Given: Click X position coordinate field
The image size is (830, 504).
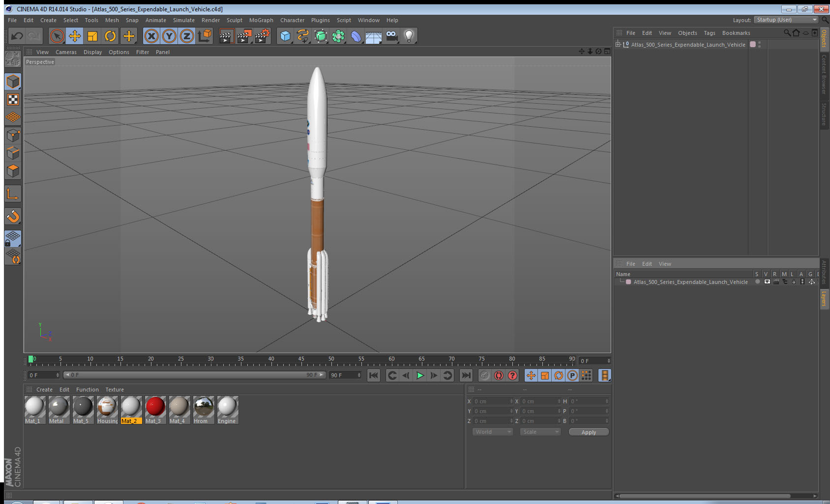Looking at the screenshot, I should (x=493, y=401).
